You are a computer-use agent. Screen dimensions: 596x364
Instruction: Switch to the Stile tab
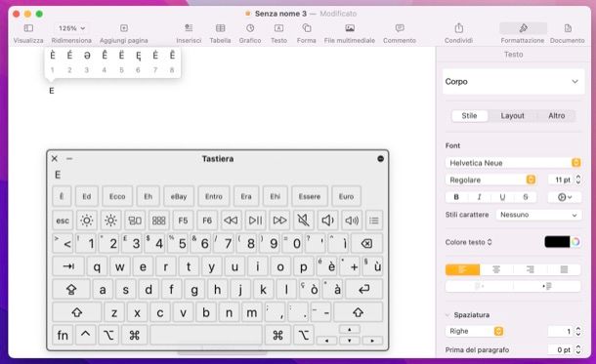[469, 116]
